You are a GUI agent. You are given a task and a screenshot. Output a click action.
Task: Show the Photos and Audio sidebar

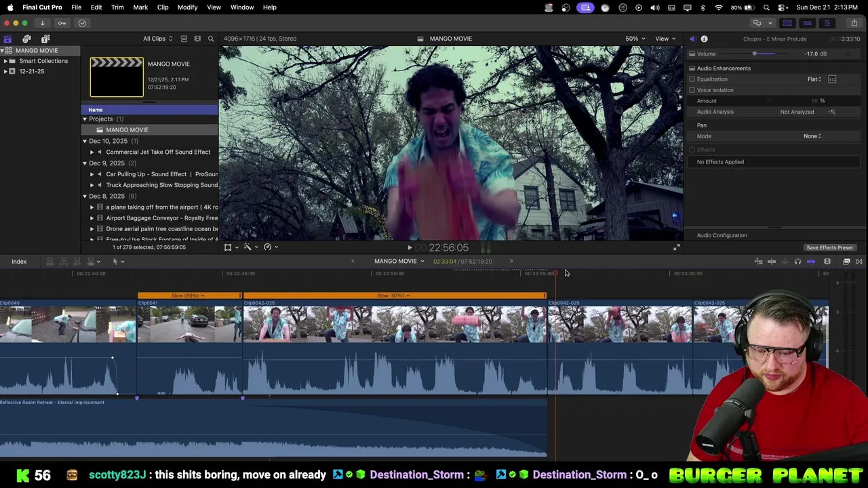(x=26, y=39)
